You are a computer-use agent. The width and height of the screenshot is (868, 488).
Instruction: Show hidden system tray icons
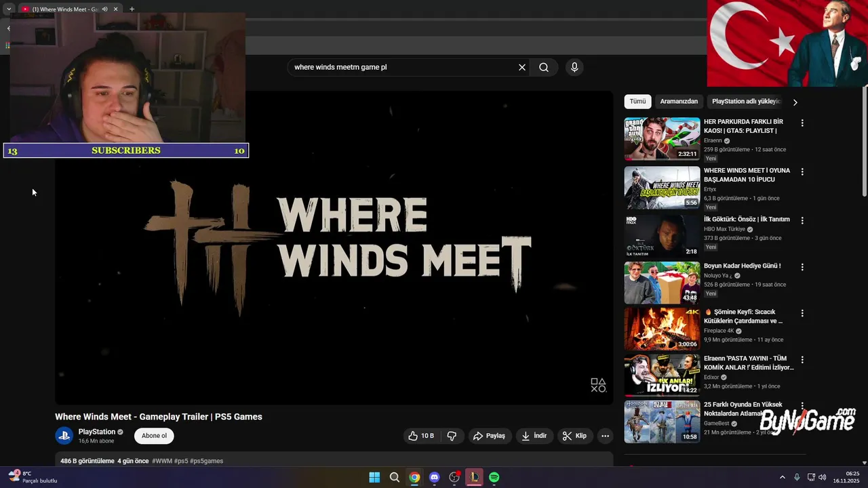point(782,477)
